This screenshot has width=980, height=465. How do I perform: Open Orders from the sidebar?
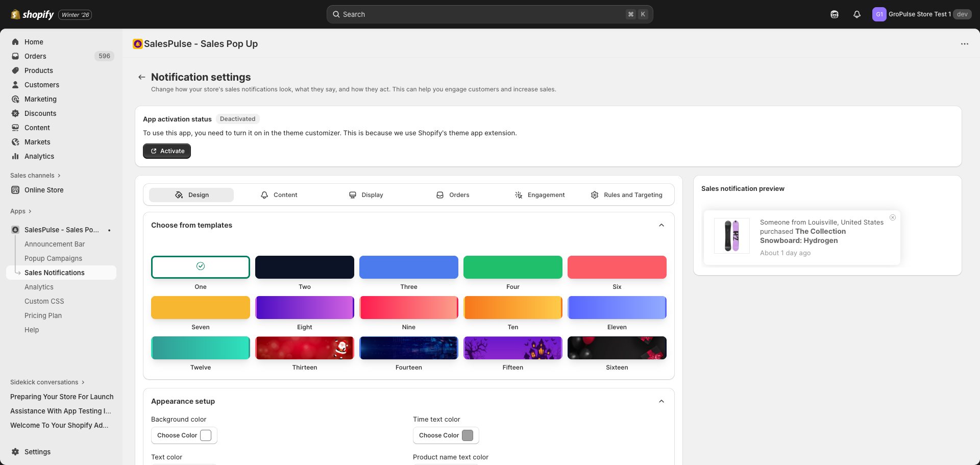(35, 56)
